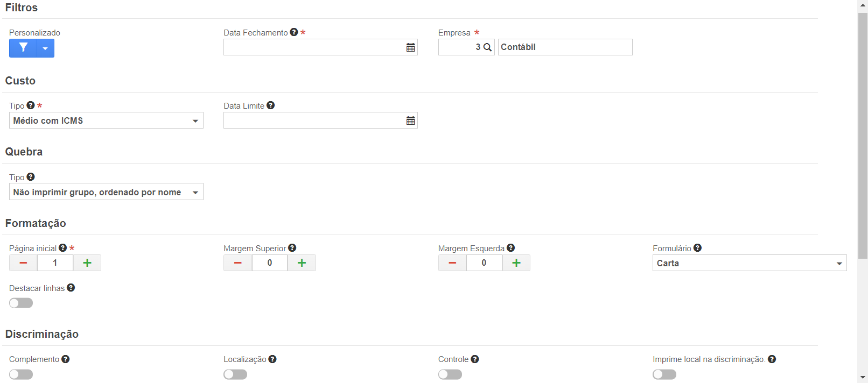
Task: Expand the Quebra Tipo dropdown
Action: coord(106,192)
